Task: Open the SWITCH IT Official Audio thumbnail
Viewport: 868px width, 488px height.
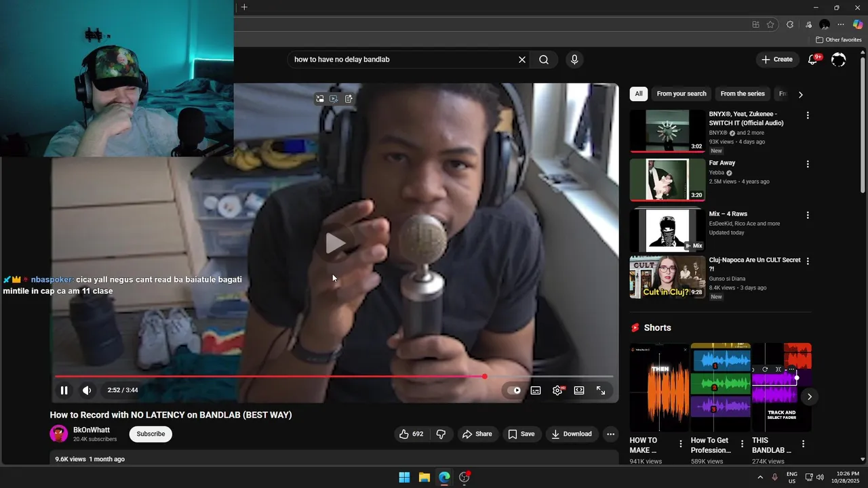Action: tap(667, 131)
